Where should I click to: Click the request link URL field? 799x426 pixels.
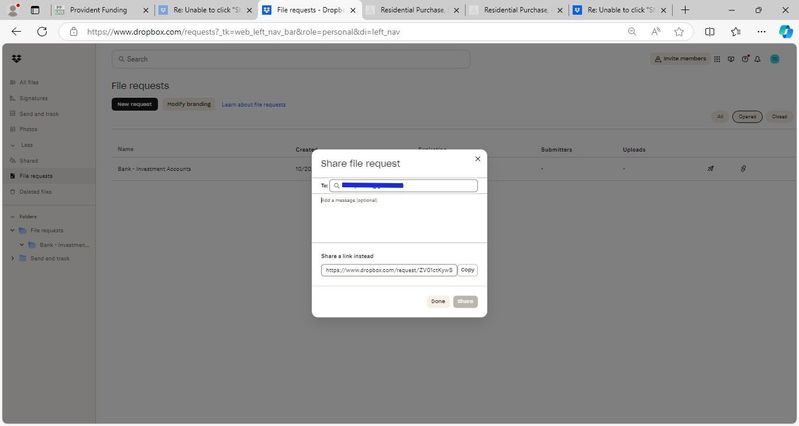click(x=389, y=270)
